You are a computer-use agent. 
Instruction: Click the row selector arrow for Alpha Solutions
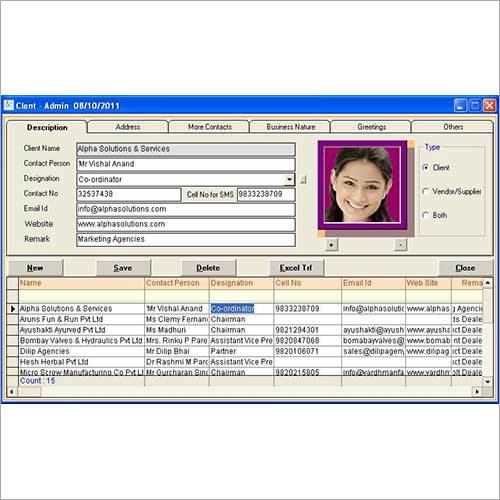click(x=13, y=309)
